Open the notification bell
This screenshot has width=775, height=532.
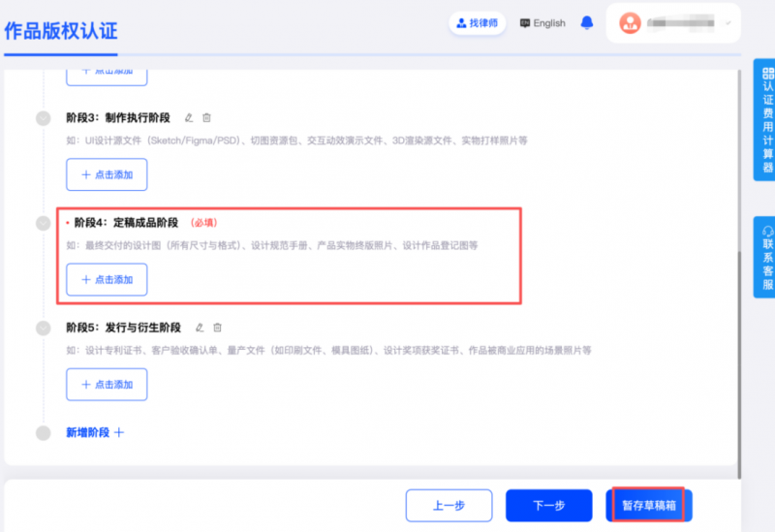click(587, 23)
